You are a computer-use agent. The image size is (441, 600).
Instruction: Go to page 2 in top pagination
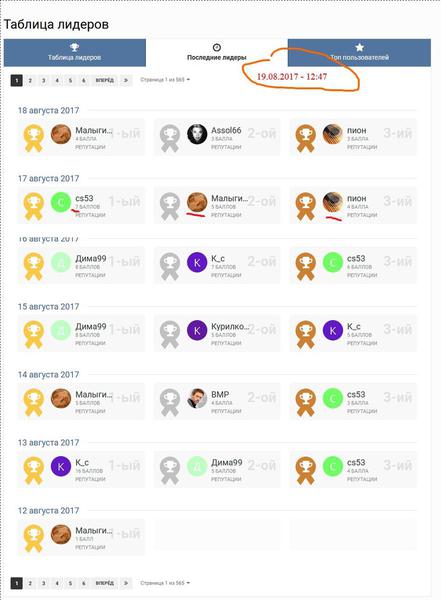[30, 80]
